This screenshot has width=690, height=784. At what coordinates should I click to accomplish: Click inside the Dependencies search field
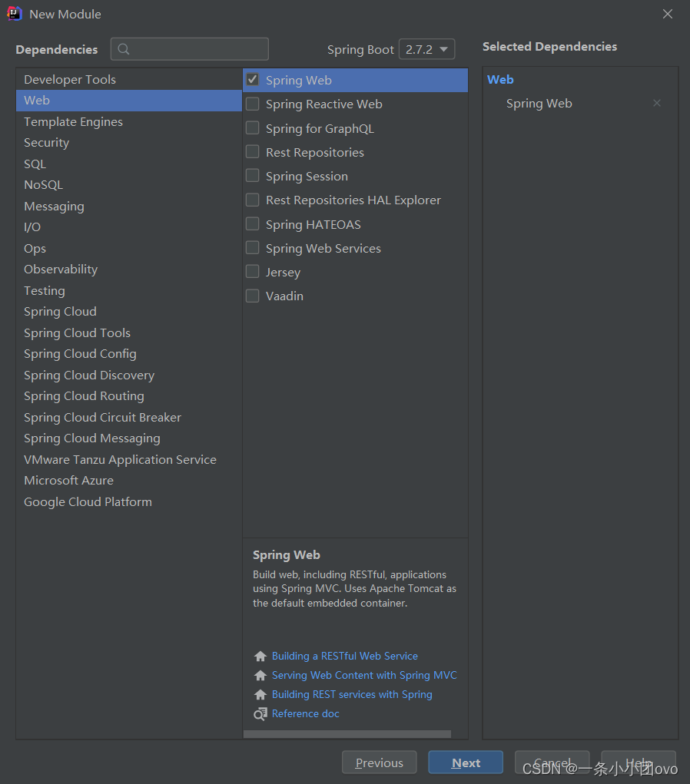pyautogui.click(x=192, y=49)
